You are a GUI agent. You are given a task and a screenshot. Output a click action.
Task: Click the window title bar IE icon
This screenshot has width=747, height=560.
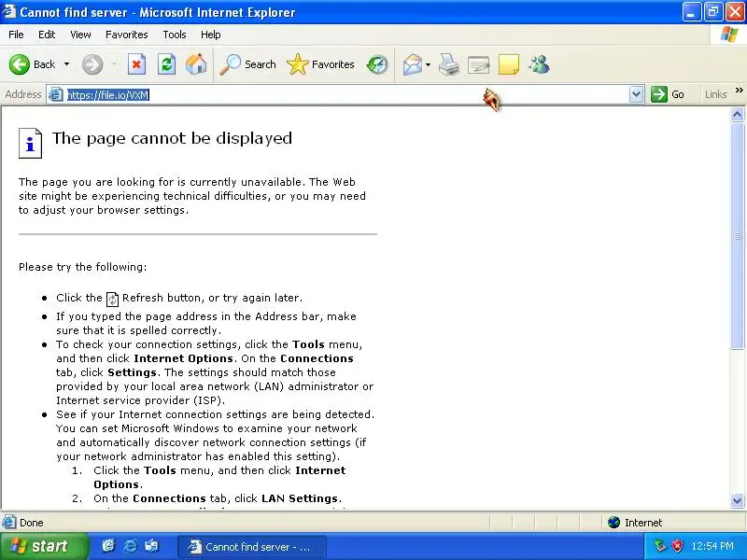pyautogui.click(x=8, y=11)
